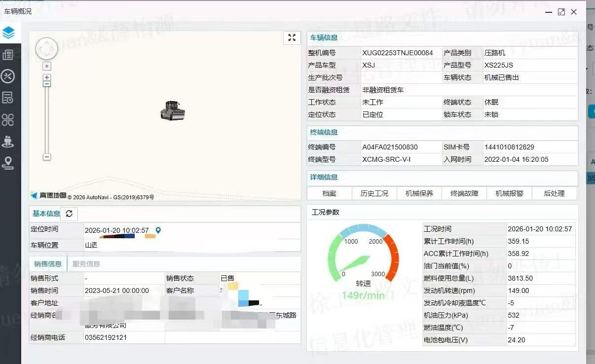Viewport: 595px width, 364px height.
Task: Open the layers overview sidebar icon
Action: [x=8, y=33]
